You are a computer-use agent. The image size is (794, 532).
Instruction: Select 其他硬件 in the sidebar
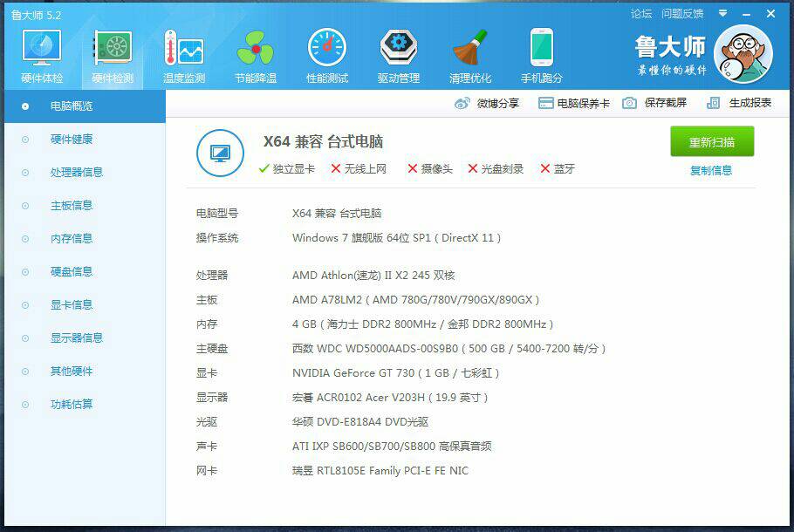pos(86,372)
